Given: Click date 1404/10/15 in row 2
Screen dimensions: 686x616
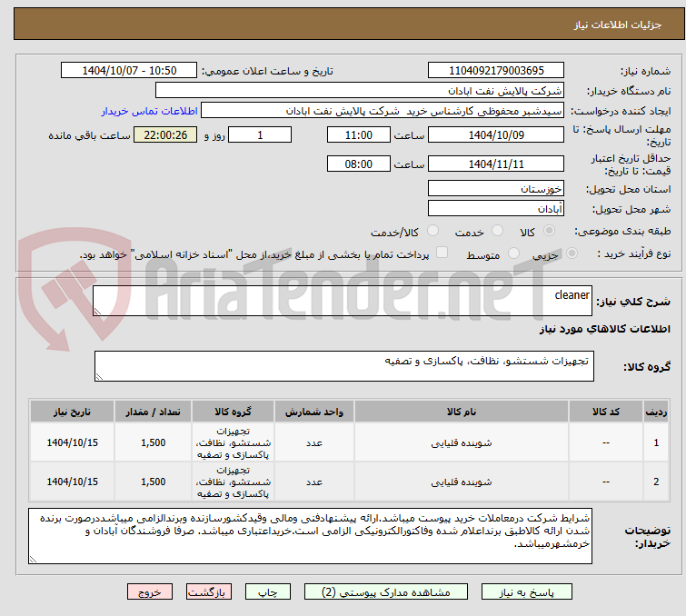Looking at the screenshot, I should tap(72, 482).
